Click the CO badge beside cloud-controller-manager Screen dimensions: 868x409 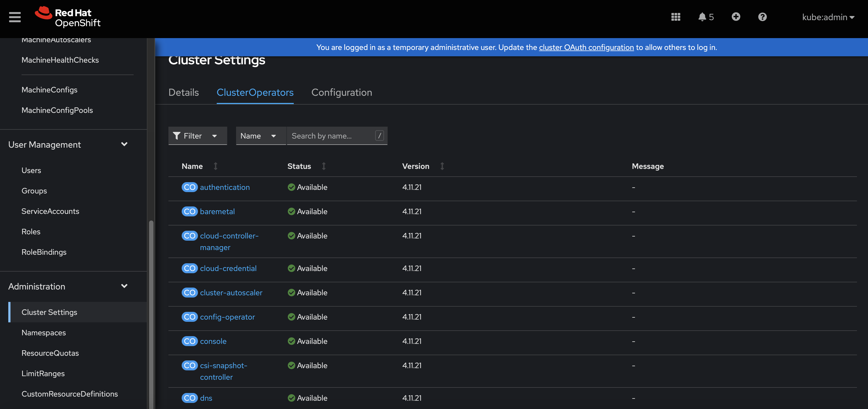(190, 236)
